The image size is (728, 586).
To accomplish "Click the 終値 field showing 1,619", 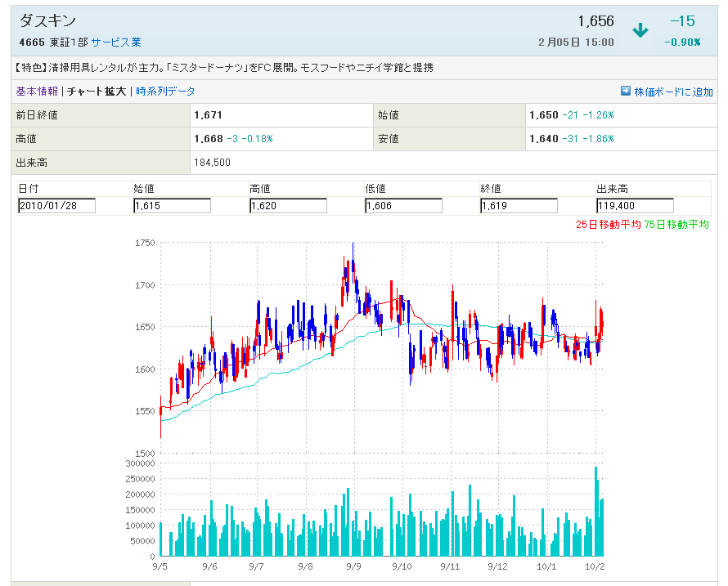I will point(519,206).
